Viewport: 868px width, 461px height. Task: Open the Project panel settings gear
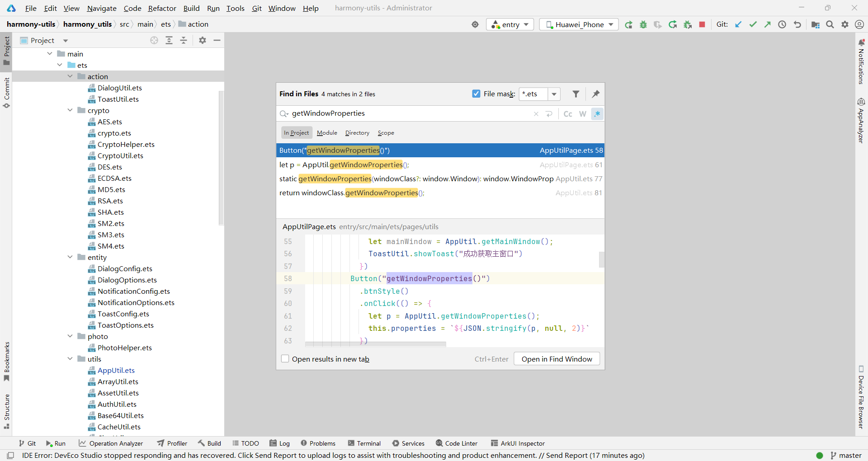tap(203, 40)
